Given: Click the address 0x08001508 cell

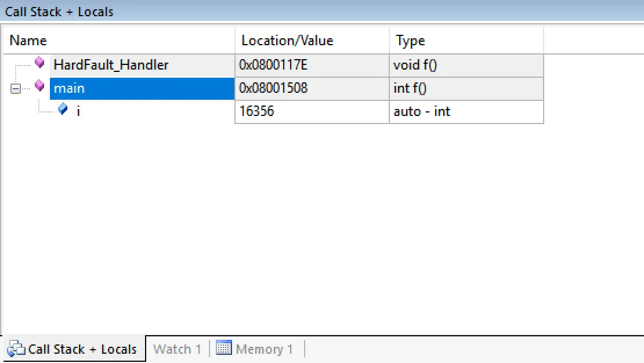Looking at the screenshot, I should click(x=273, y=88).
